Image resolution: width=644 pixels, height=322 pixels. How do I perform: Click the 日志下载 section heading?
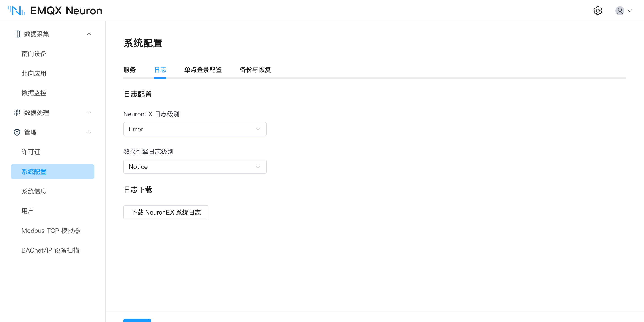coord(138,190)
